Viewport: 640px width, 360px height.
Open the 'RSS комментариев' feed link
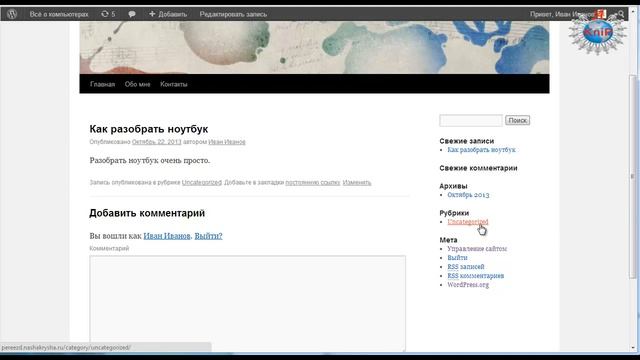tap(476, 276)
